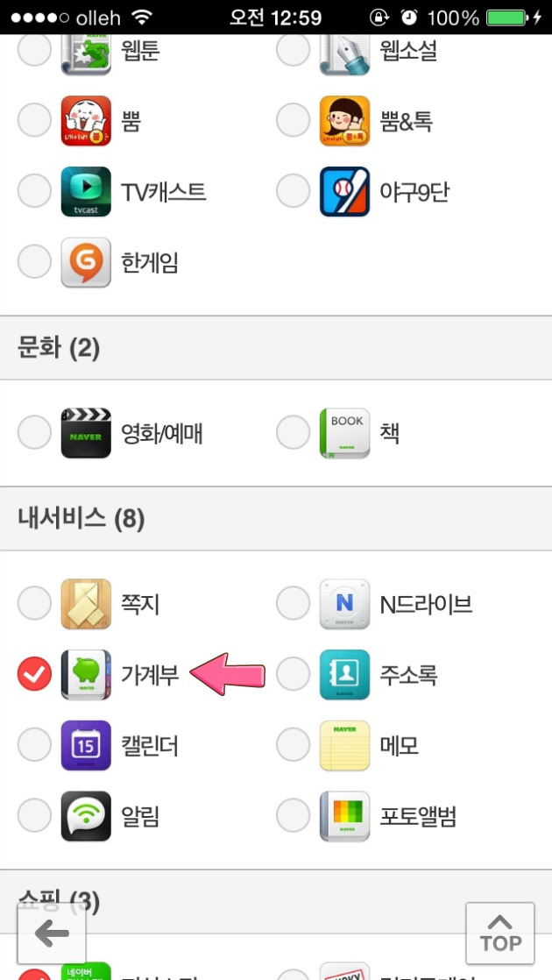Tap the yellow 메모 notepad icon
The height and width of the screenshot is (980, 552).
click(x=344, y=745)
